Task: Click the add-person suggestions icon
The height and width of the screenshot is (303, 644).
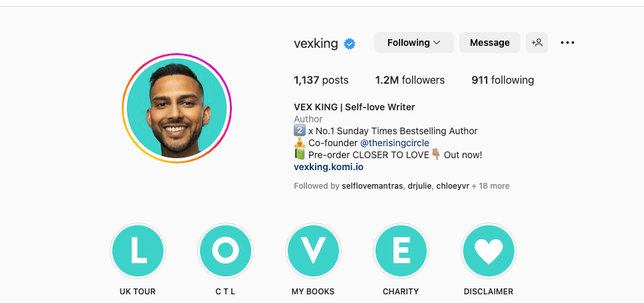Action: coord(537,43)
